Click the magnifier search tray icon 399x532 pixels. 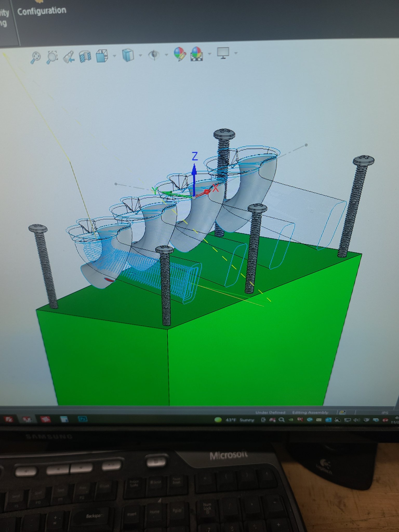(282, 420)
